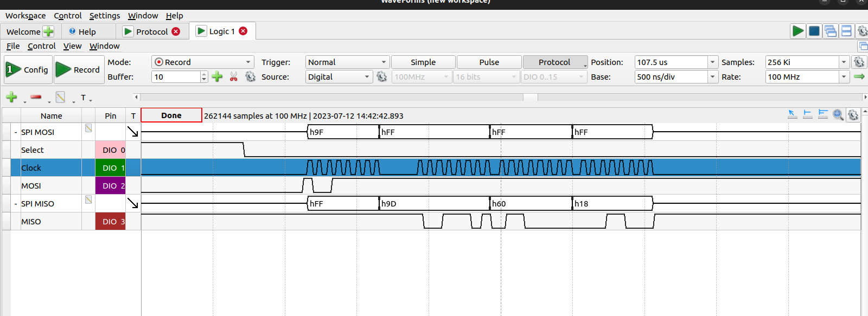Click the dark red DIO 3 pin swatch
This screenshot has height=316, width=868.
[111, 221]
